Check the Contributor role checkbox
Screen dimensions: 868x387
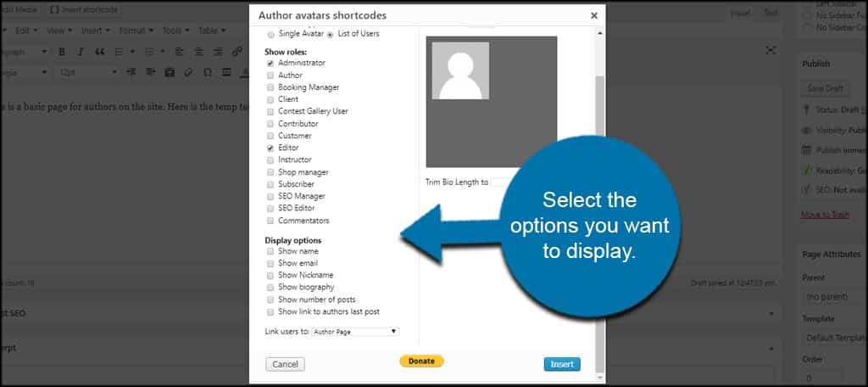[270, 124]
